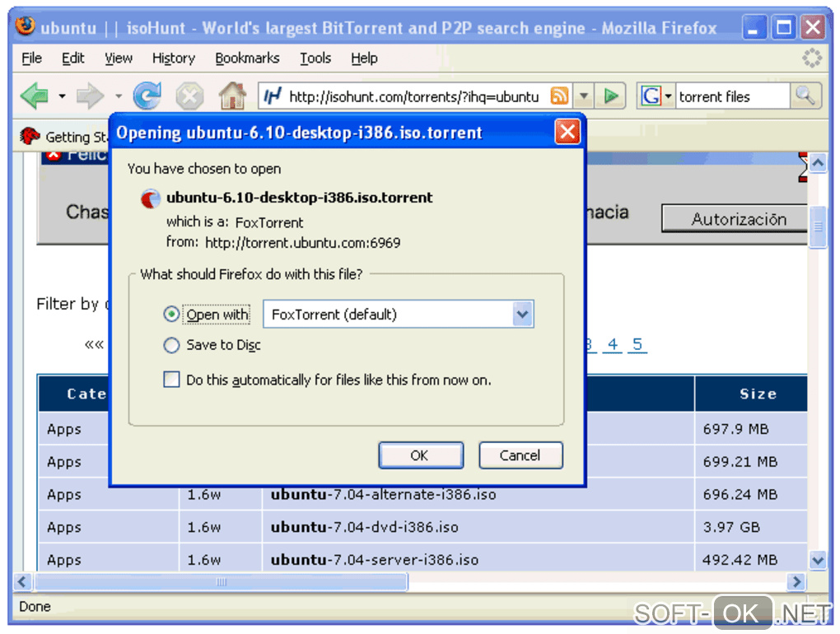
Task: Click the Home icon in toolbar
Action: click(232, 96)
